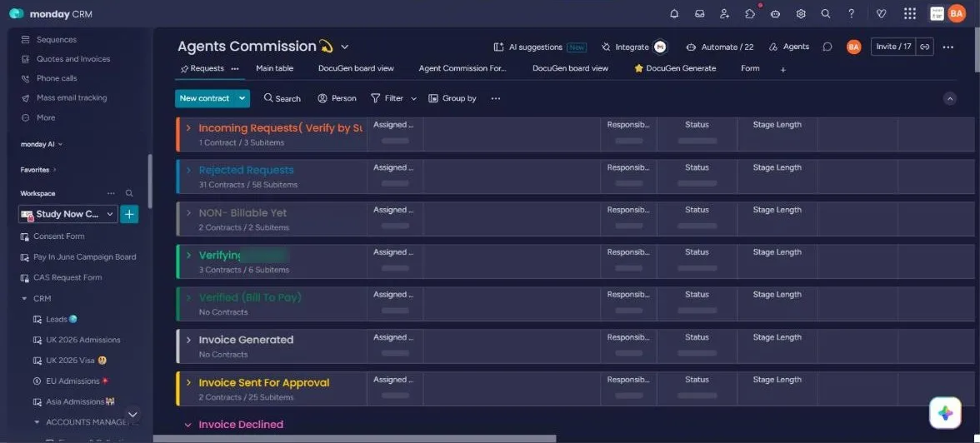The height and width of the screenshot is (443, 980).
Task: Open the DocuGen Generate tab
Action: (675, 68)
